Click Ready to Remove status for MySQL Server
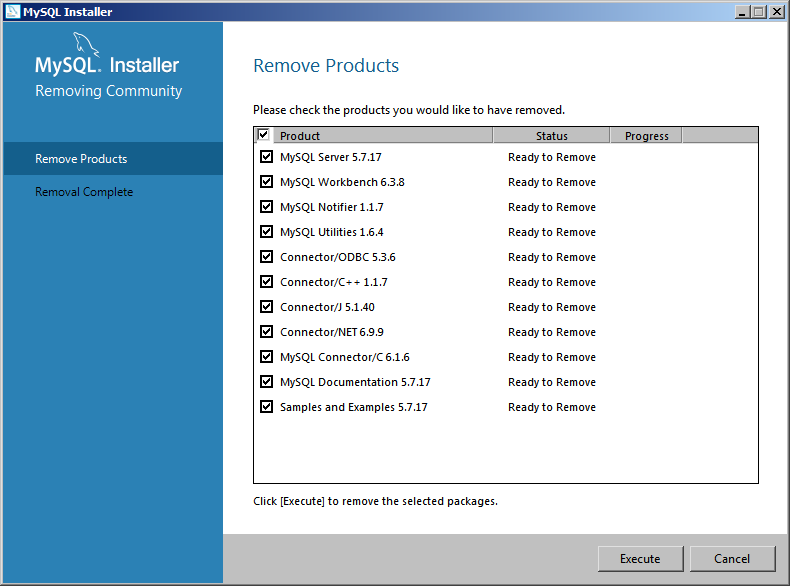This screenshot has width=790, height=586. coord(552,157)
